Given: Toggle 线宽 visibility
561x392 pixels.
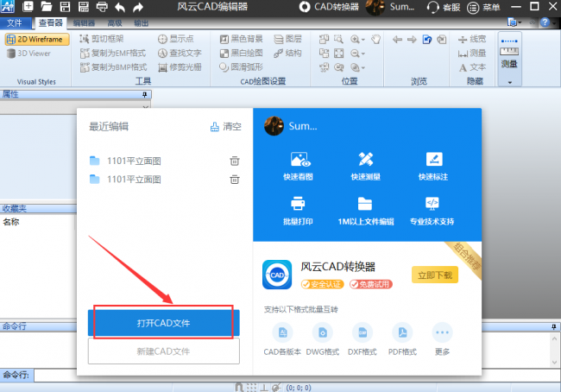Looking at the screenshot, I should coord(472,39).
